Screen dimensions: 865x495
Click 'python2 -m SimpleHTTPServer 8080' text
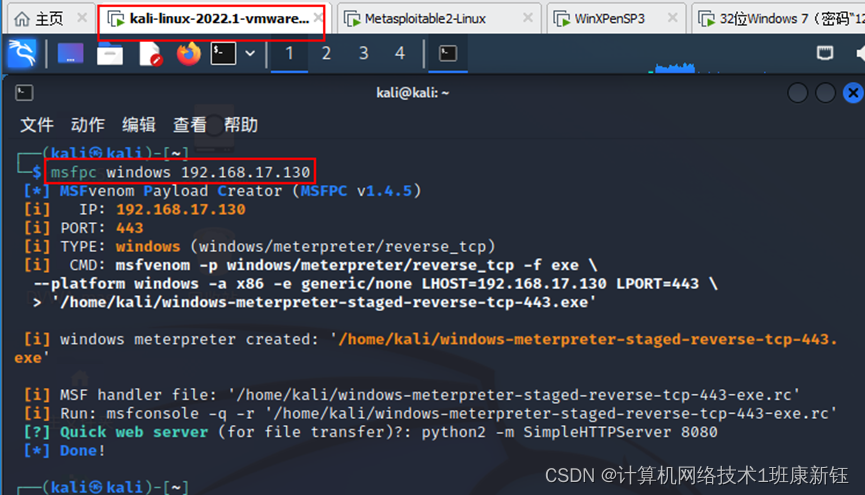pyautogui.click(x=569, y=432)
